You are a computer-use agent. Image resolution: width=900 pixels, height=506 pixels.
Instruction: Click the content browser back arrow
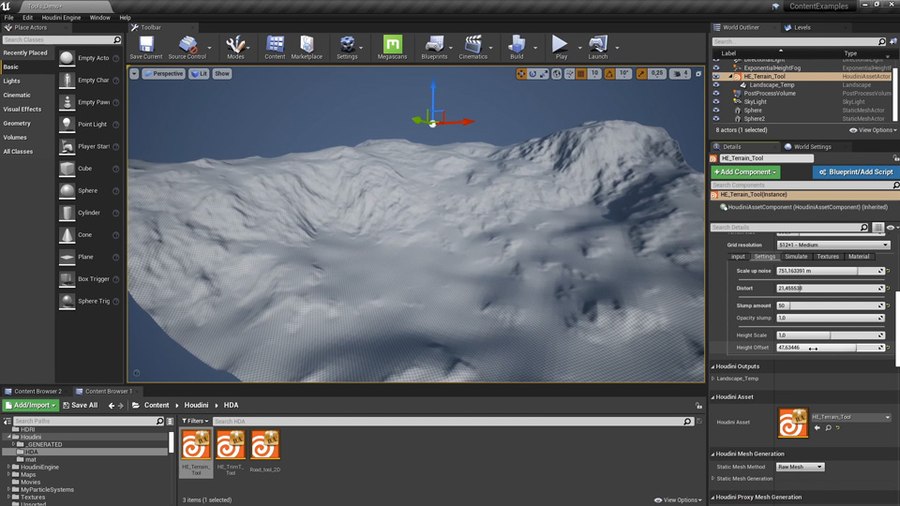(x=111, y=406)
